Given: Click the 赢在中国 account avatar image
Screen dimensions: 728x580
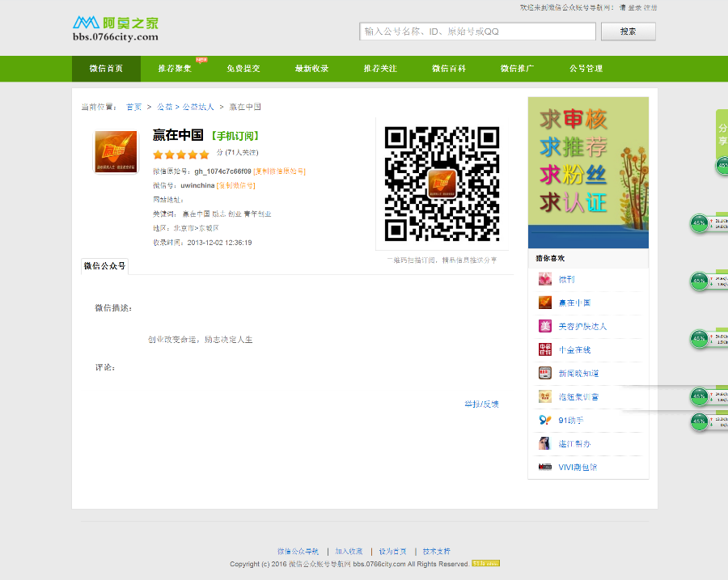Looking at the screenshot, I should pos(116,152).
